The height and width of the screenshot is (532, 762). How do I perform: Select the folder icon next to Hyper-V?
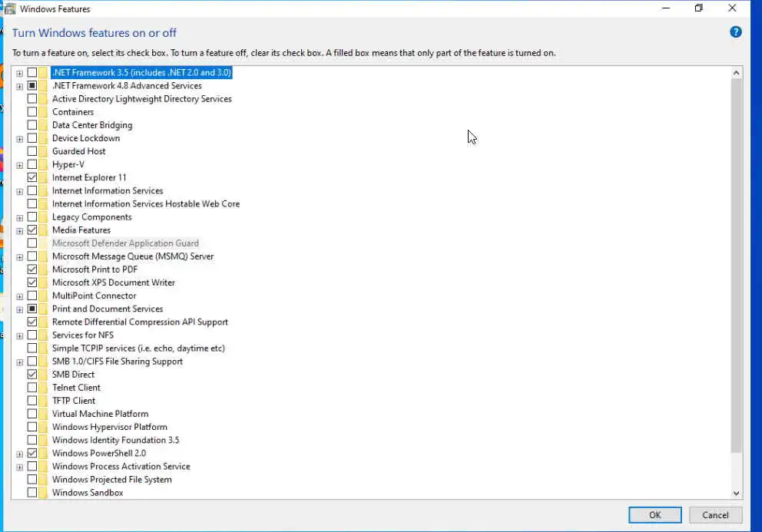(43, 164)
